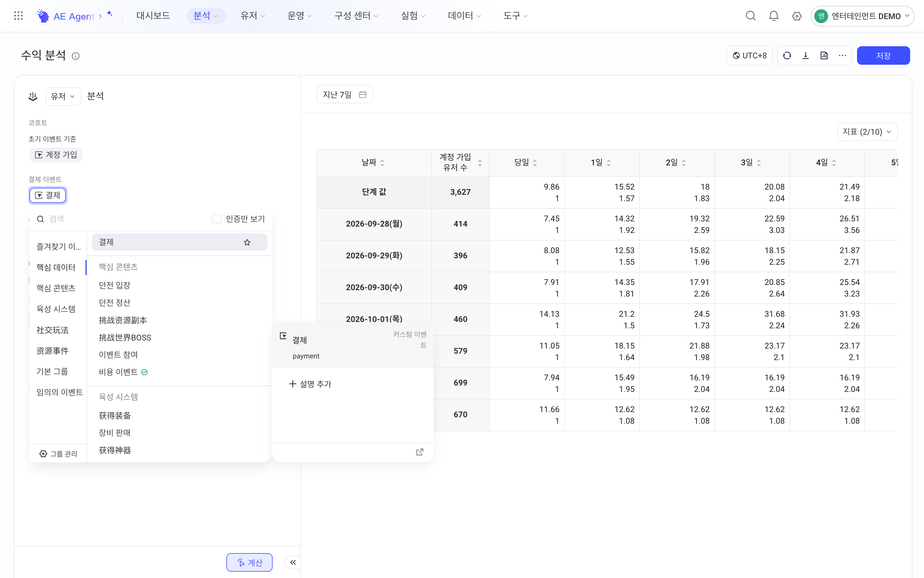The image size is (924, 578).
Task: Open the notifications bell
Action: [774, 16]
